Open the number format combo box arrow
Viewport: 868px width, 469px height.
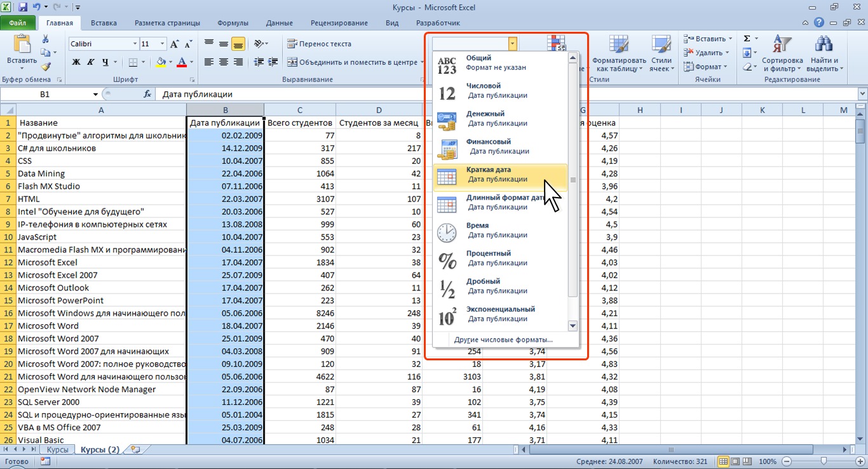[512, 44]
